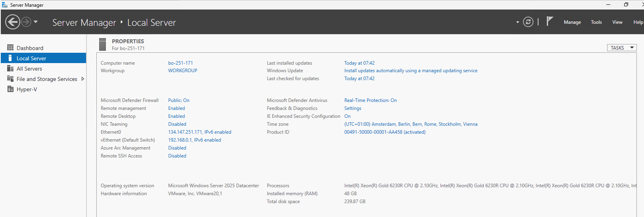
Task: Open the View menu
Action: (x=617, y=22)
